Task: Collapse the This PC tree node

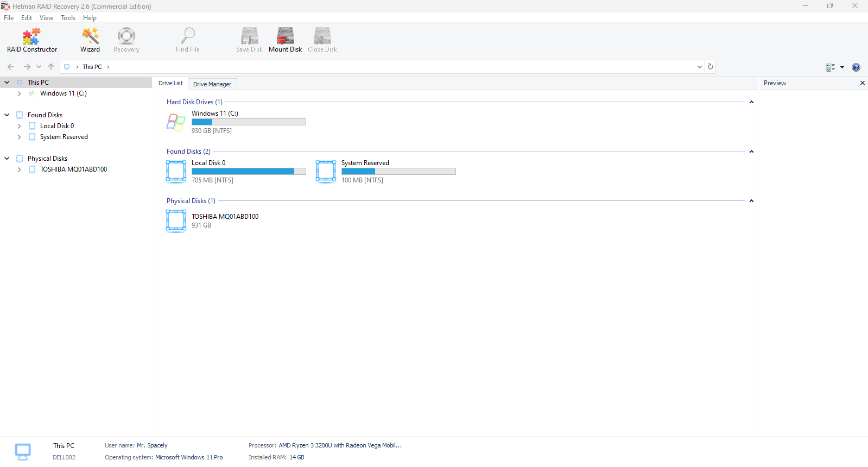Action: (x=7, y=83)
